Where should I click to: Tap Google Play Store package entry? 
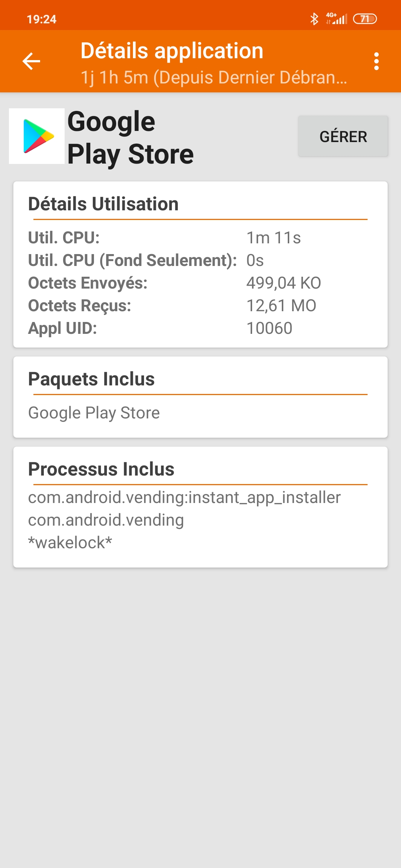click(94, 413)
